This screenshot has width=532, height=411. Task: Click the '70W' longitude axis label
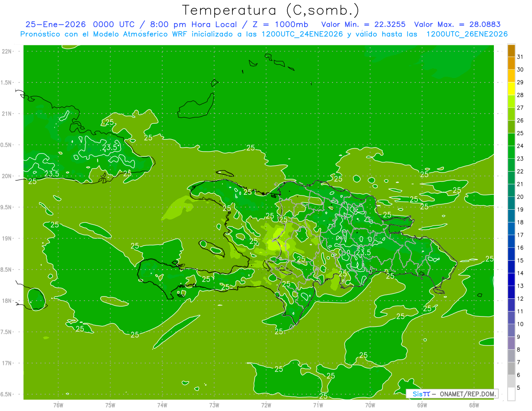(x=370, y=405)
